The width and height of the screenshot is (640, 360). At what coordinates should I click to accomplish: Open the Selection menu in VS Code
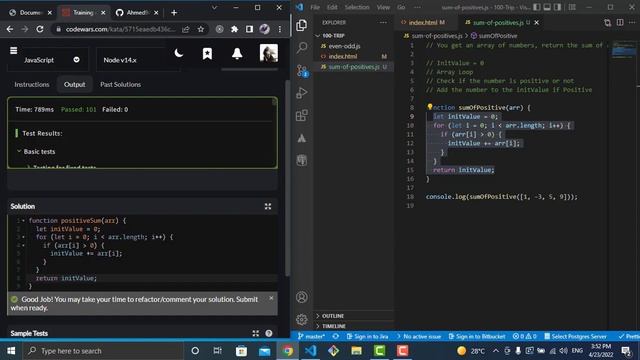click(357, 7)
